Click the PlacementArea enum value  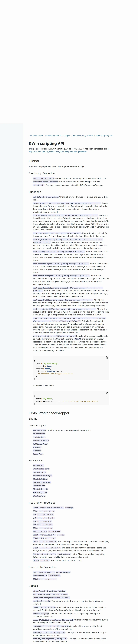tap(40, 431)
